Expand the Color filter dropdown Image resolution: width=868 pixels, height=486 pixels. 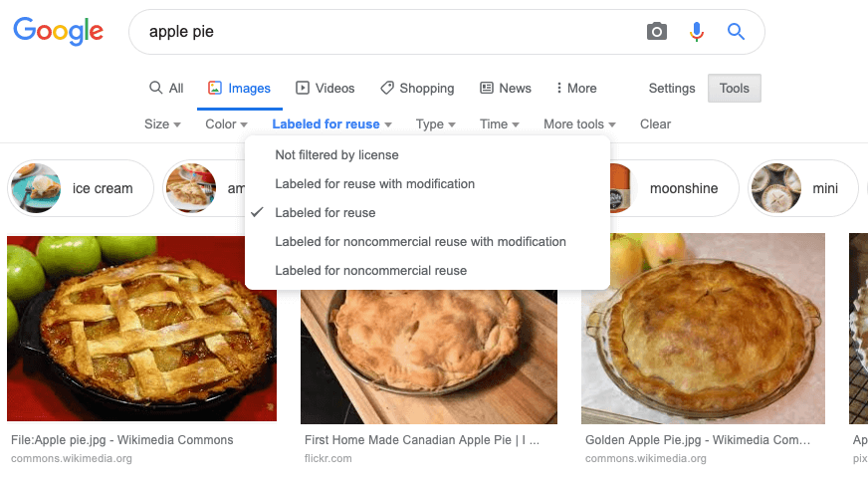(x=226, y=124)
